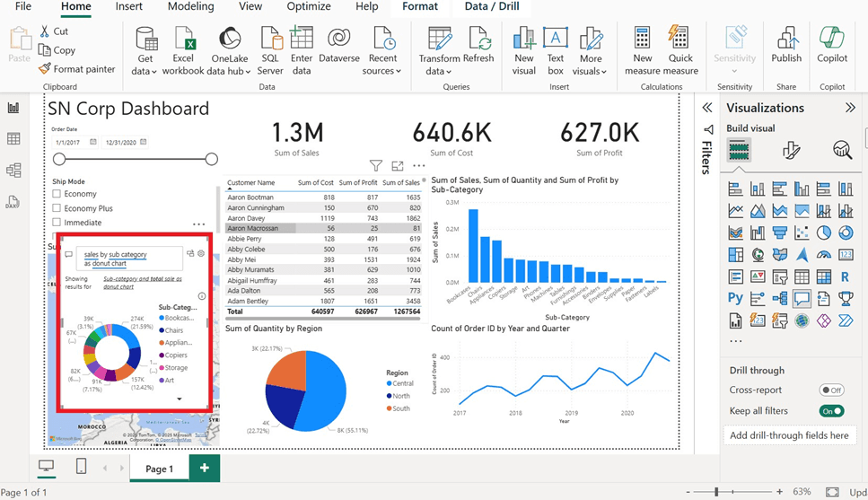
Task: Disable the Keep all filters toggle
Action: [831, 411]
